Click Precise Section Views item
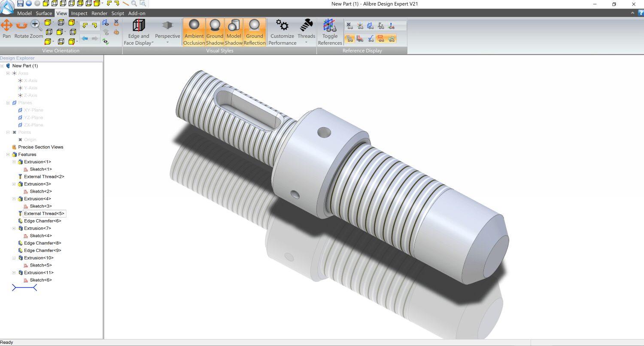 tap(40, 147)
